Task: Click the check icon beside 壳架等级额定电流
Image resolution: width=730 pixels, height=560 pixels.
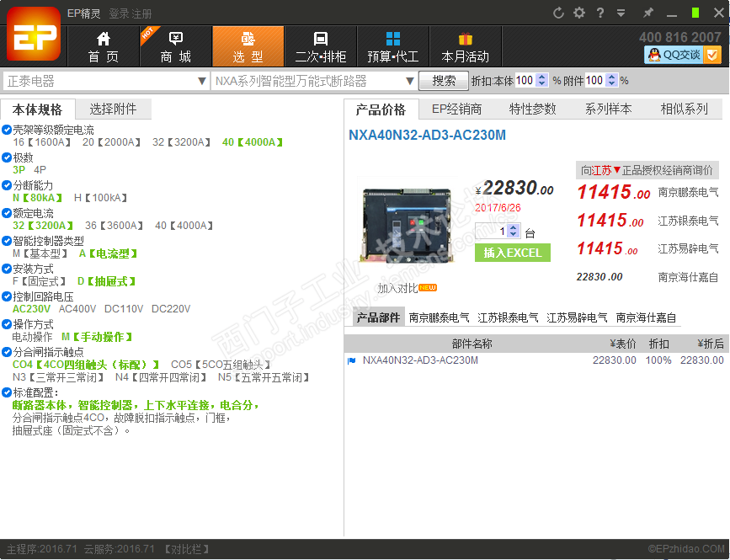Action: pos(7,130)
